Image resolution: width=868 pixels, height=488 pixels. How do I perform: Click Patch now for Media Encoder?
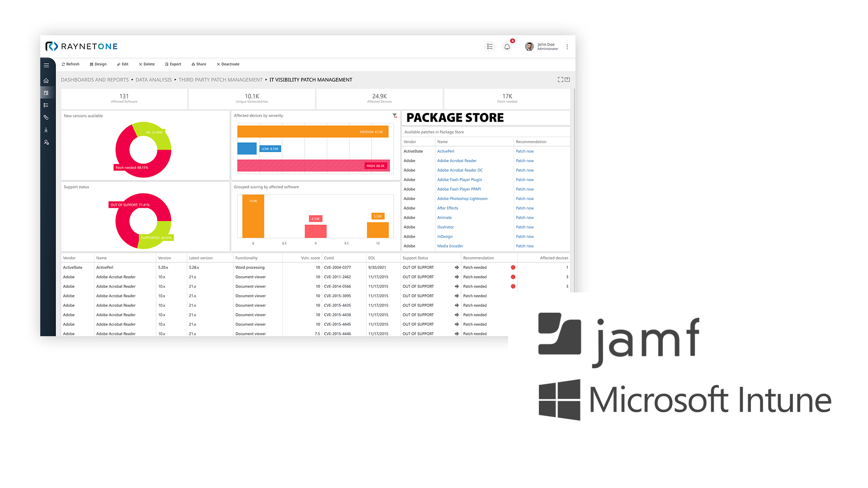525,246
